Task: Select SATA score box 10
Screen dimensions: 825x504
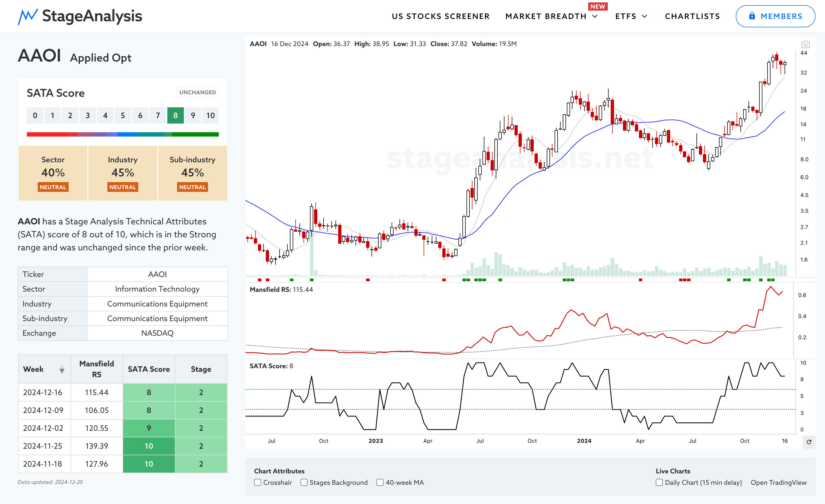Action: tap(210, 115)
